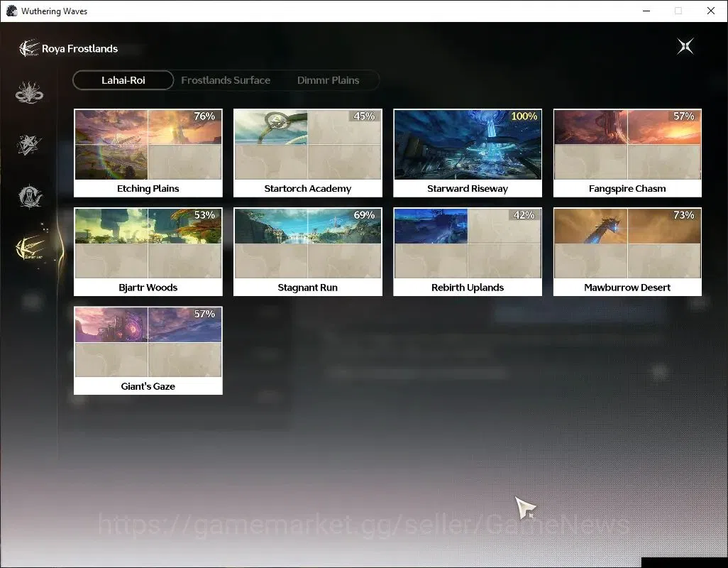Minimize the Wuthering Waves window
The height and width of the screenshot is (568, 728).
[x=646, y=11]
